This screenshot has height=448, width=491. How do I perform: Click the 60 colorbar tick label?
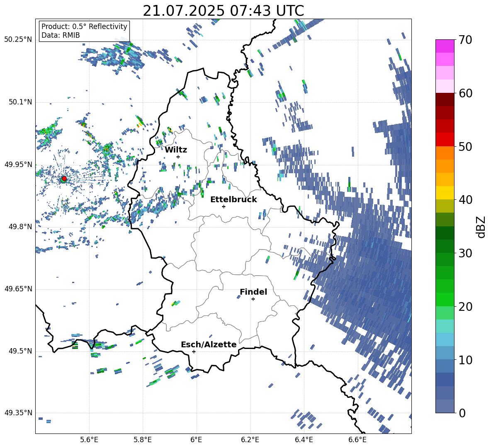click(465, 93)
